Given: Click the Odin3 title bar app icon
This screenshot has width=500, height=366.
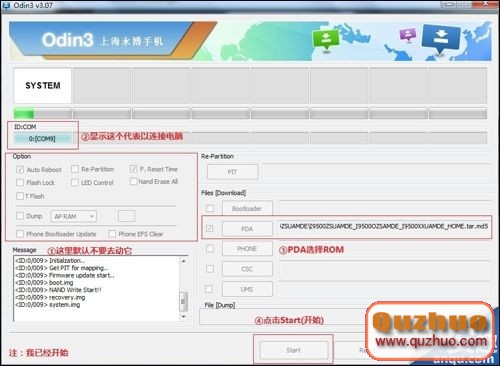Looking at the screenshot, I should pyautogui.click(x=6, y=5).
